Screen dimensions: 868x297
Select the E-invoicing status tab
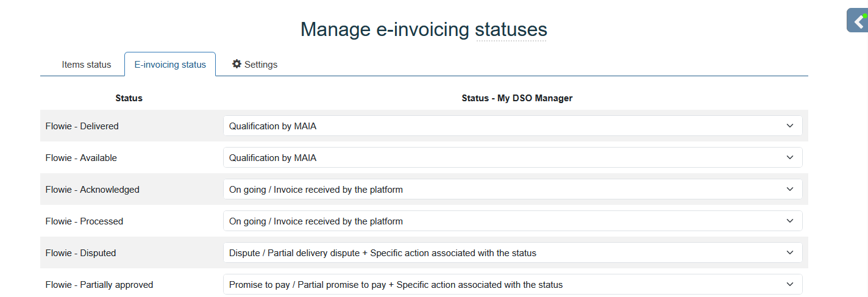[x=170, y=65]
